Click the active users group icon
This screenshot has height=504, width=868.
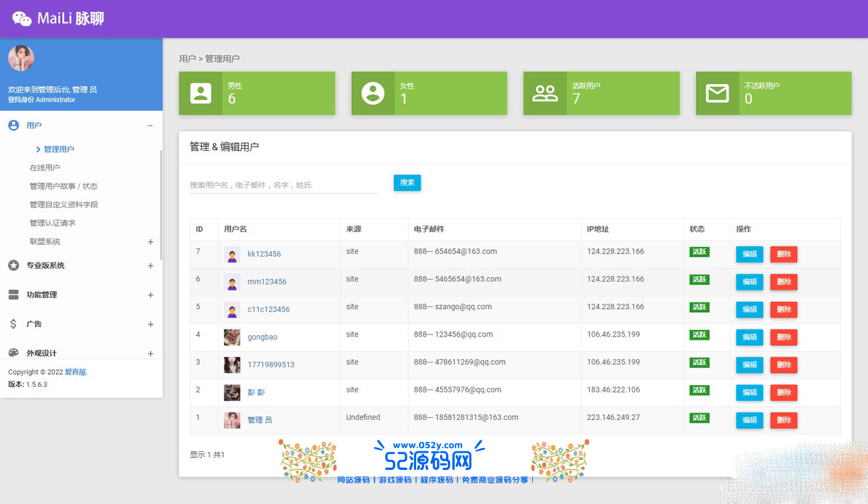point(545,93)
